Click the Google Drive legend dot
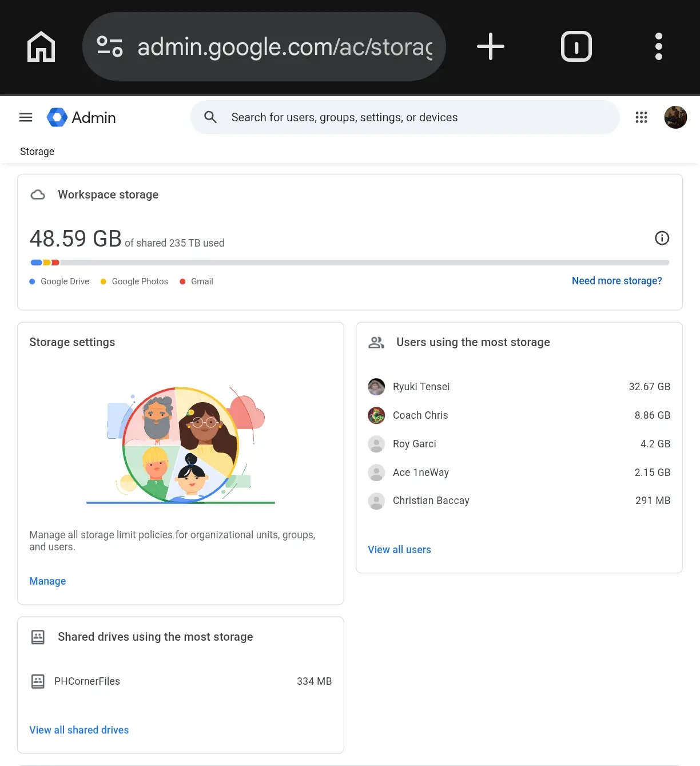This screenshot has height=766, width=700. pos(32,281)
